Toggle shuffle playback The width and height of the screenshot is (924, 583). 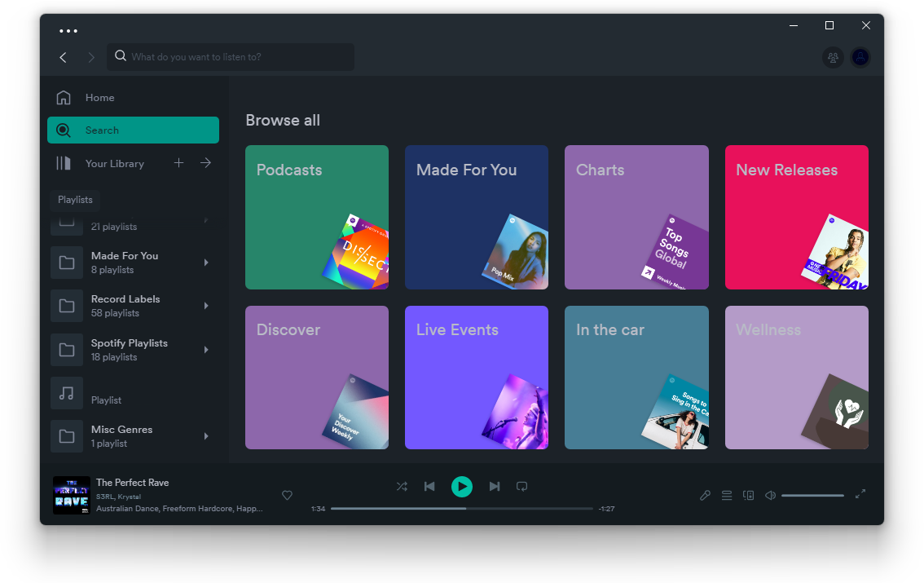pyautogui.click(x=402, y=486)
